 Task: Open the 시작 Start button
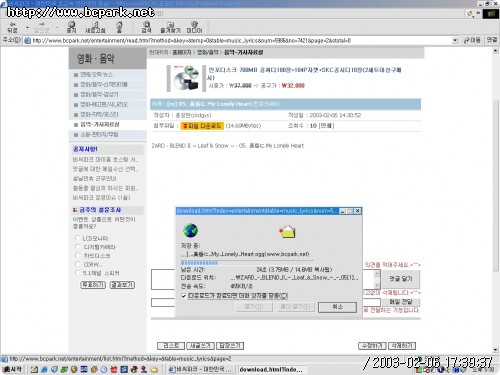tap(12, 369)
